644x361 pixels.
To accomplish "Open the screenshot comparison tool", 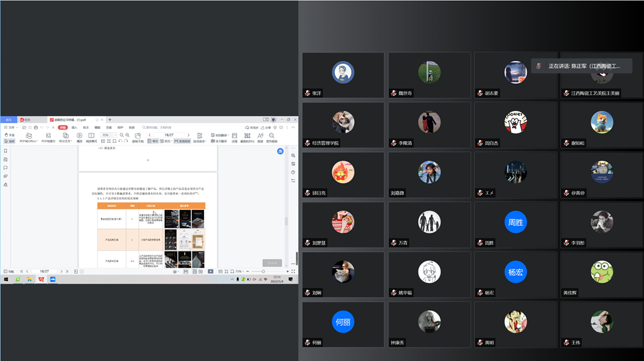I will tap(247, 138).
